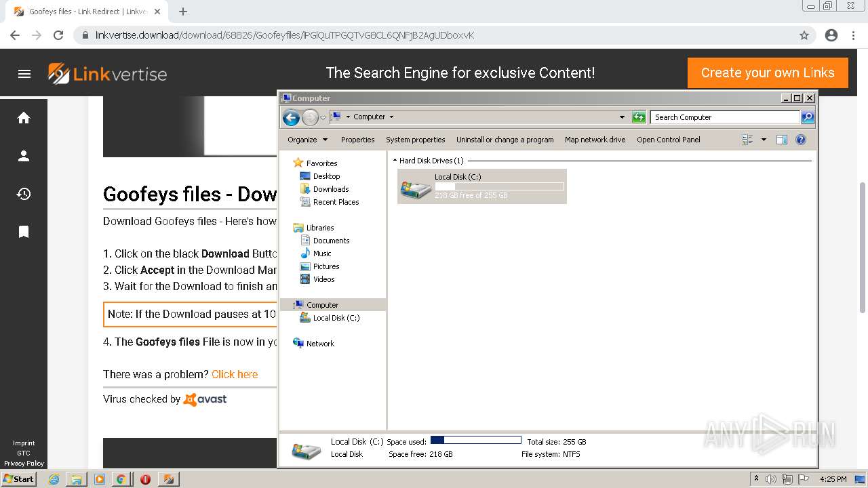868x488 pixels.
Task: Open the Linkvertise user profile sidebar icon
Action: click(x=24, y=156)
